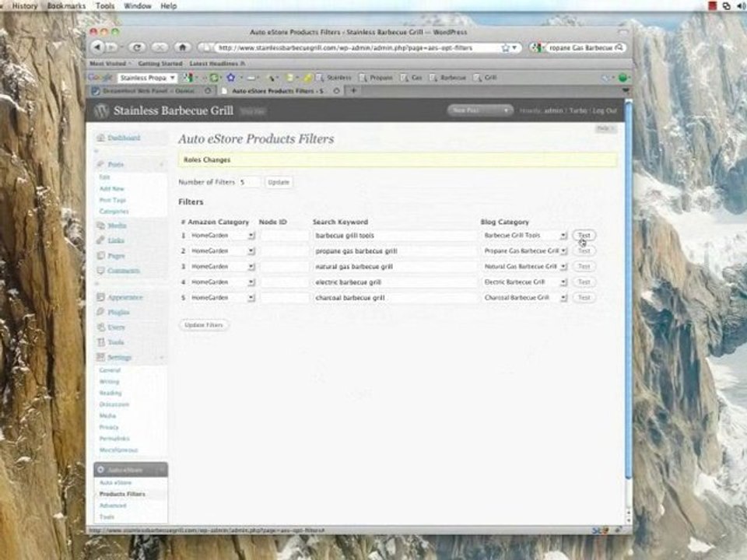Viewport: 747px width, 560px height.
Task: Click the Update Filters button
Action: tap(203, 325)
